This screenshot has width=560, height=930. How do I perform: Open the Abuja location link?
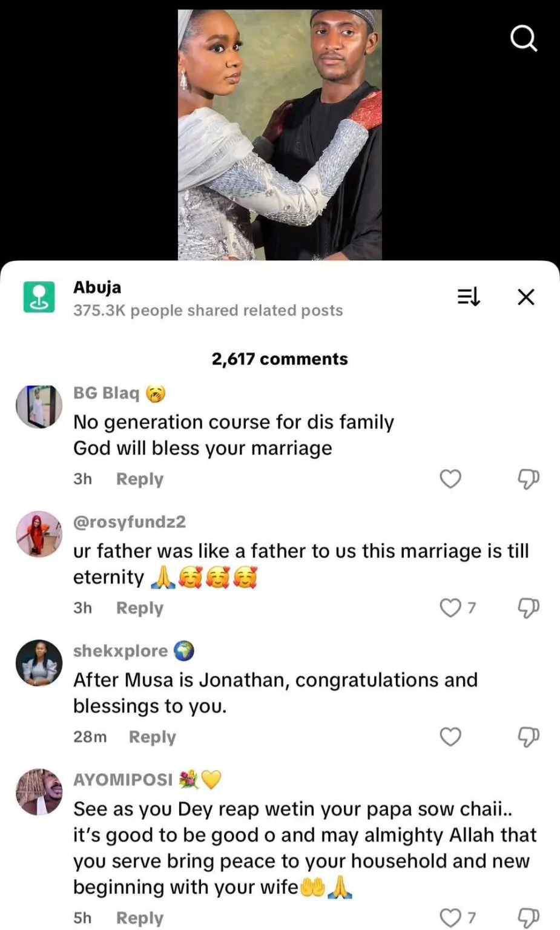click(97, 288)
